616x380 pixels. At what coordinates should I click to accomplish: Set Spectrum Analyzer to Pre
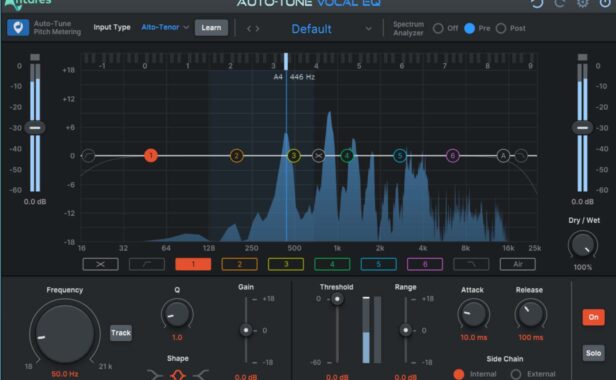pyautogui.click(x=469, y=28)
